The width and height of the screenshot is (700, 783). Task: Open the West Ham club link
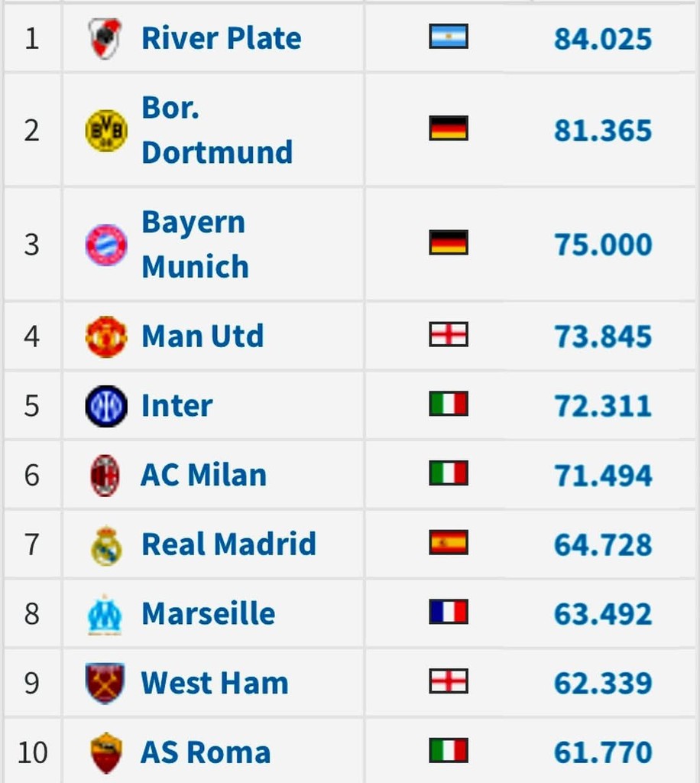(215, 683)
